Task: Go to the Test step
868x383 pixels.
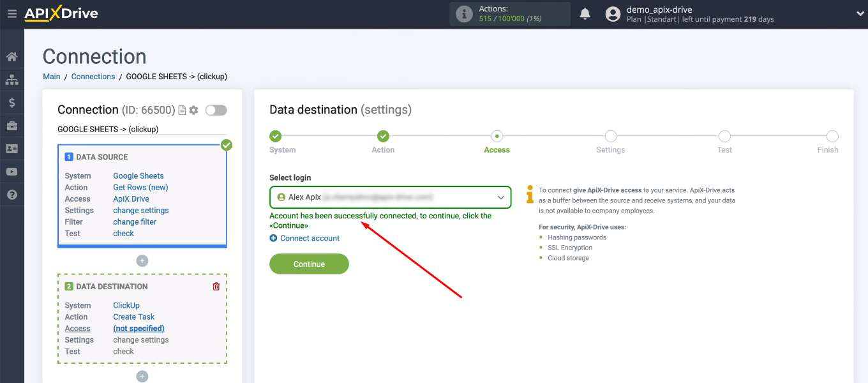Action: (724, 136)
